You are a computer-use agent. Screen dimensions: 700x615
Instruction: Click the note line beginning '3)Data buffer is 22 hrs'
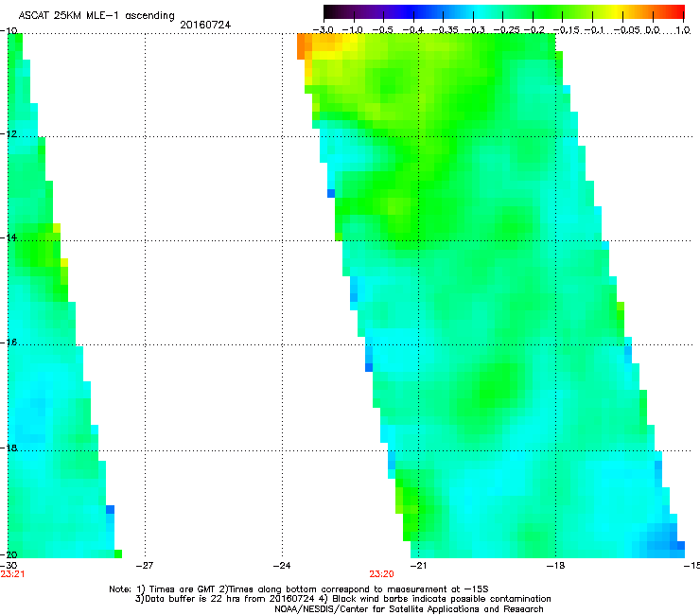[342, 599]
